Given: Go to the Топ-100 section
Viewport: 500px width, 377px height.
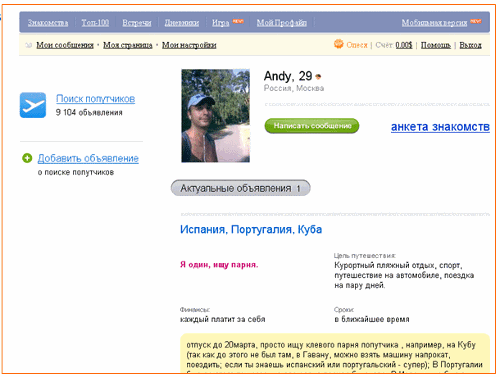Looking at the screenshot, I should (95, 23).
